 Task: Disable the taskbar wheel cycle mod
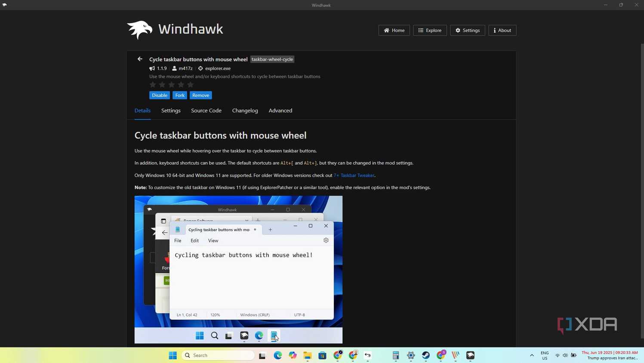click(160, 95)
